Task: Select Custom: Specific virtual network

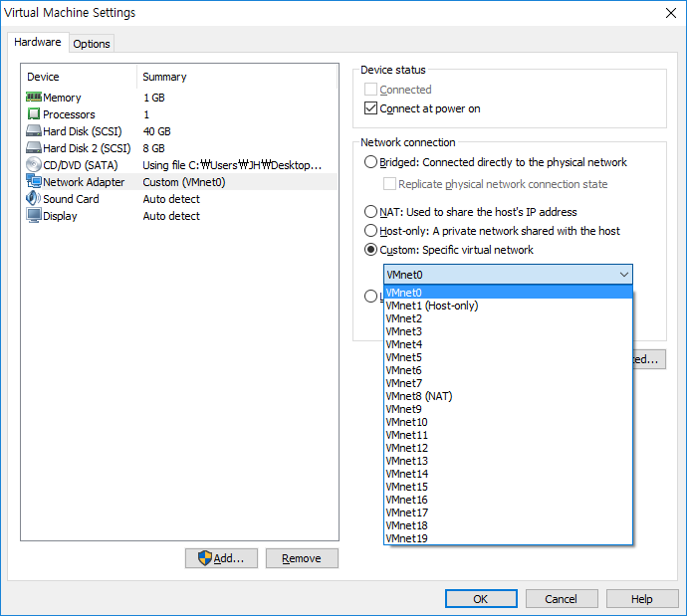Action: pos(370,250)
